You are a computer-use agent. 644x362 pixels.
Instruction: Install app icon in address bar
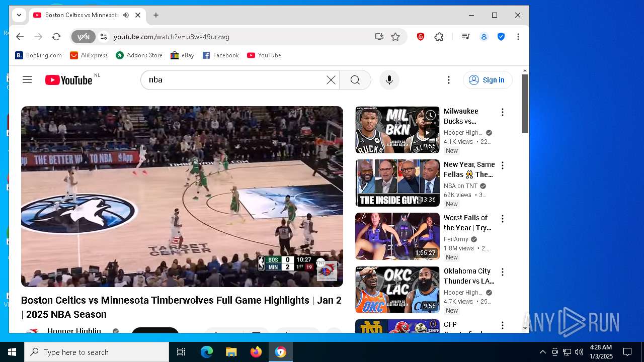(x=379, y=37)
